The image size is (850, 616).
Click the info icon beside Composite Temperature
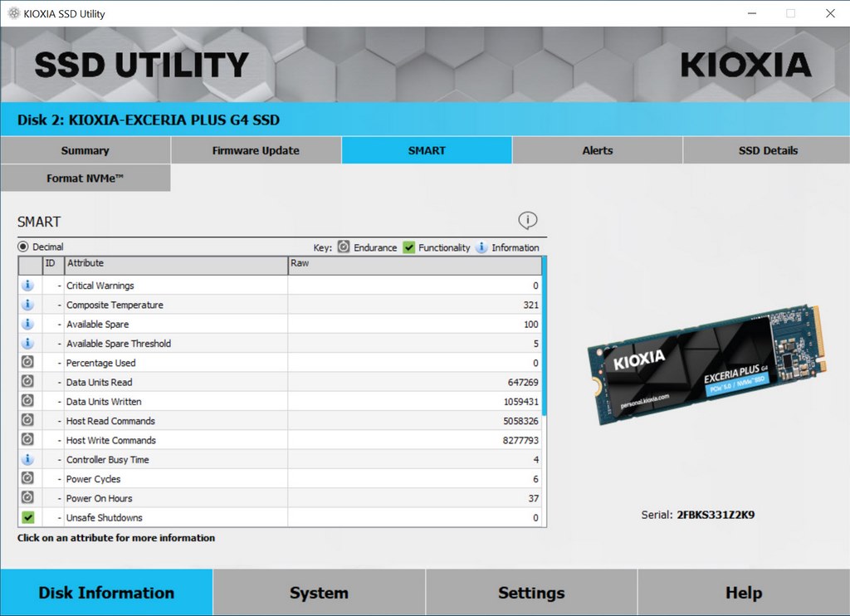[x=27, y=305]
